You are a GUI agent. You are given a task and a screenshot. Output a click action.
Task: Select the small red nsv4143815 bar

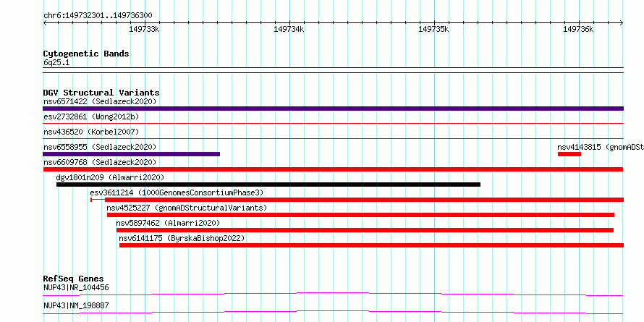coord(569,154)
